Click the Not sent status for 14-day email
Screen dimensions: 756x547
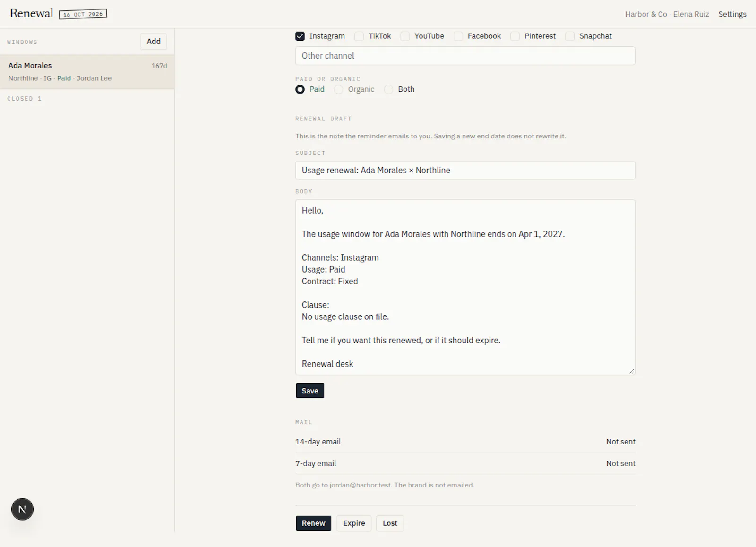click(x=620, y=442)
